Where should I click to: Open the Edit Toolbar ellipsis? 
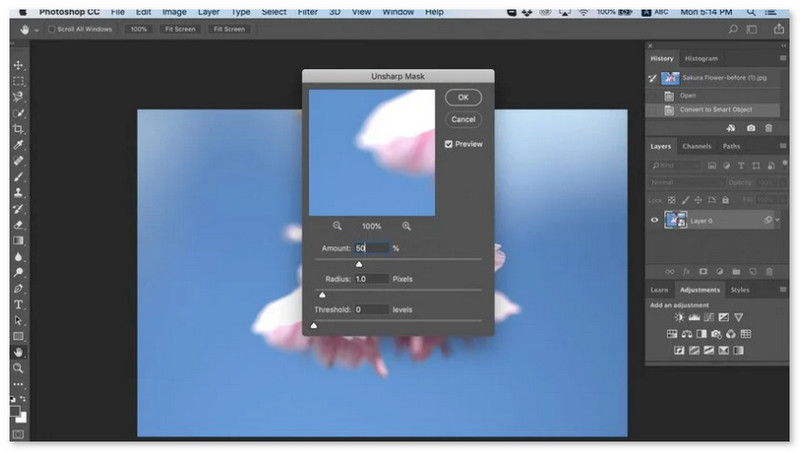[18, 384]
